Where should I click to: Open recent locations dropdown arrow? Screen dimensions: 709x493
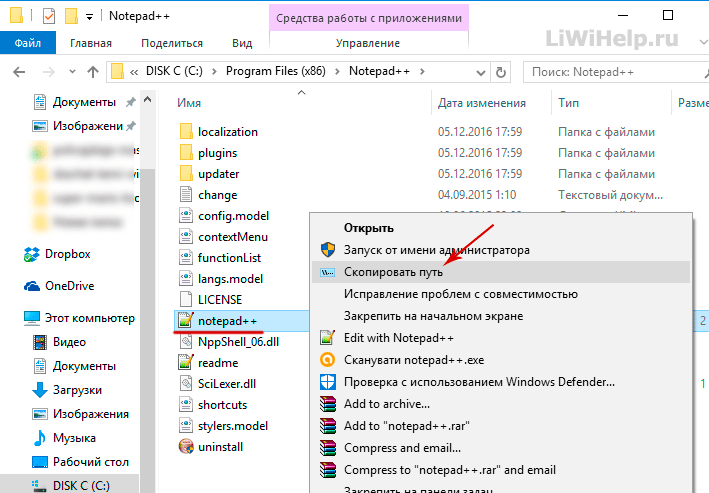pyautogui.click(x=72, y=71)
